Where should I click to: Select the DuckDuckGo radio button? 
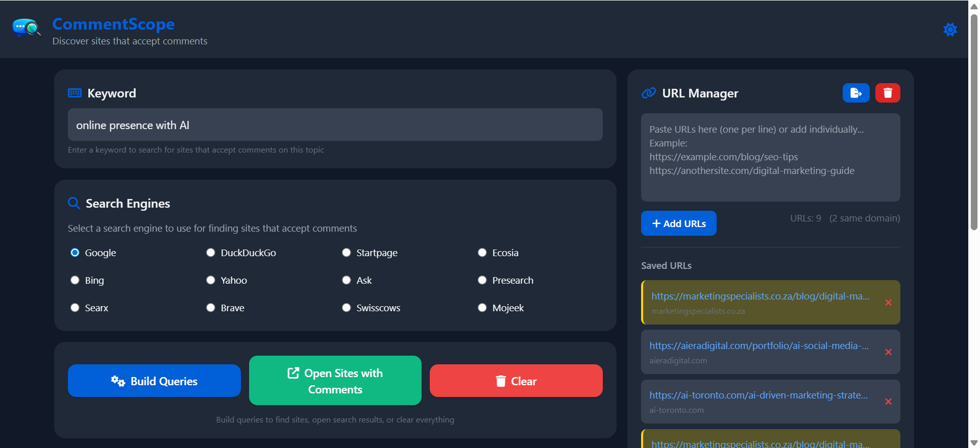211,253
